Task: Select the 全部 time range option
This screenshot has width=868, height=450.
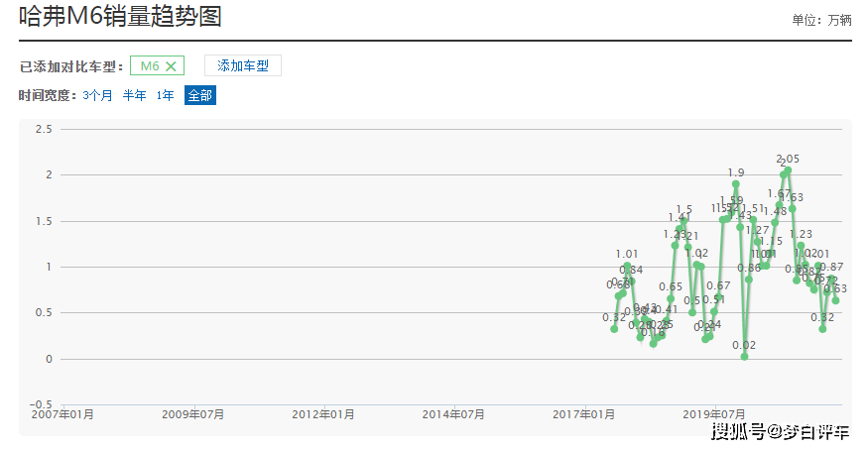Action: pos(199,95)
